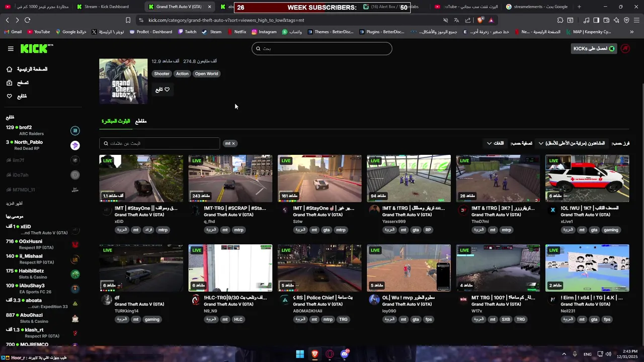Click the Get KICKs button

(x=594, y=49)
